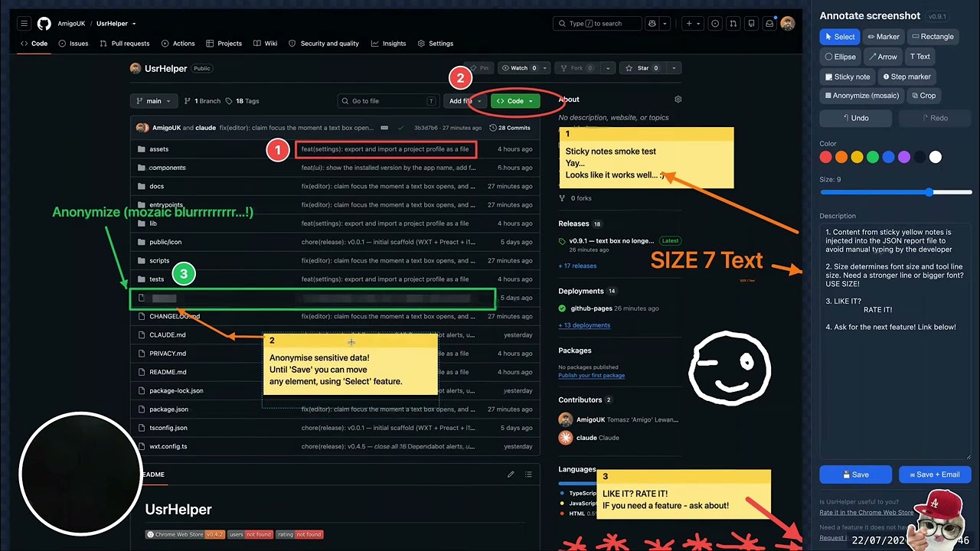This screenshot has width=980, height=551.
Task: Choose the Select tool in the Annotate panel
Action: [x=840, y=37]
